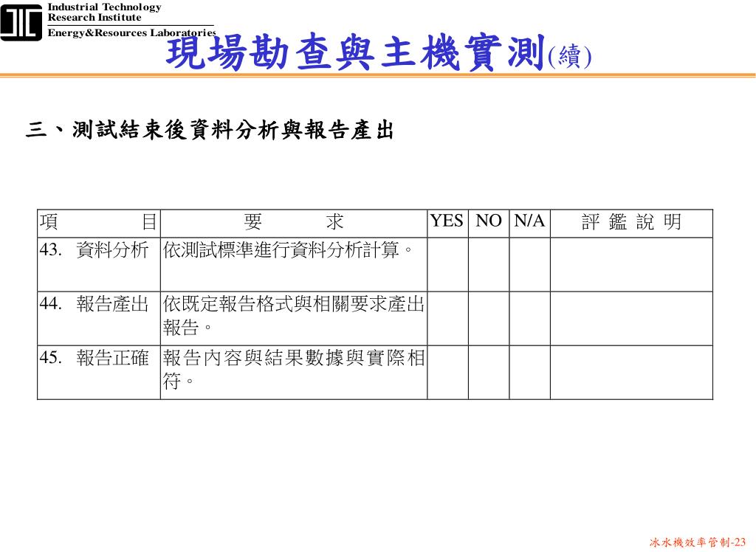Screen dimensions: 756x552
Task: Click the N/A column header
Action: coord(529,223)
